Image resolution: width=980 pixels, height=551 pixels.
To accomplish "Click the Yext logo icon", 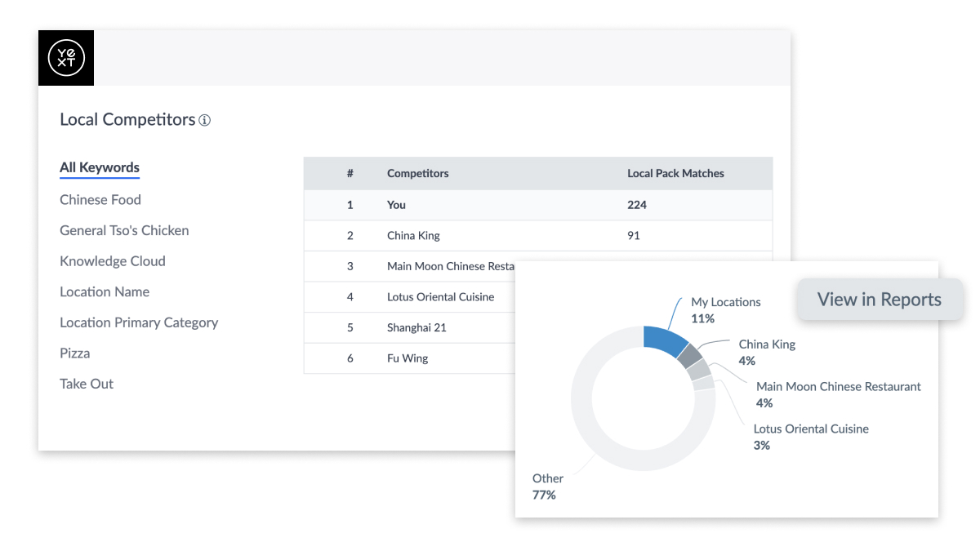I will point(66,58).
